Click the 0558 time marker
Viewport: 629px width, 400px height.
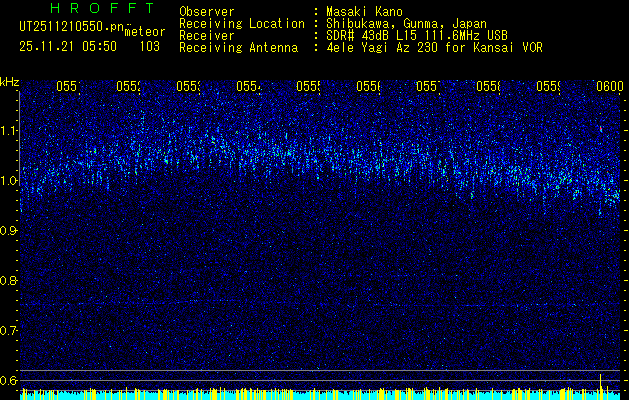(x=489, y=86)
